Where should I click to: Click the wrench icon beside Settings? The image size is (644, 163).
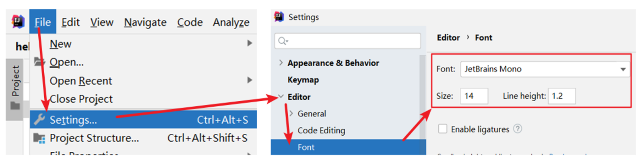click(39, 119)
